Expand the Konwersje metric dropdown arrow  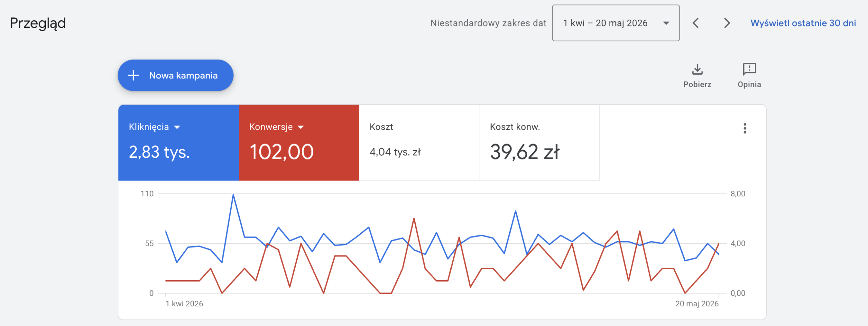301,127
